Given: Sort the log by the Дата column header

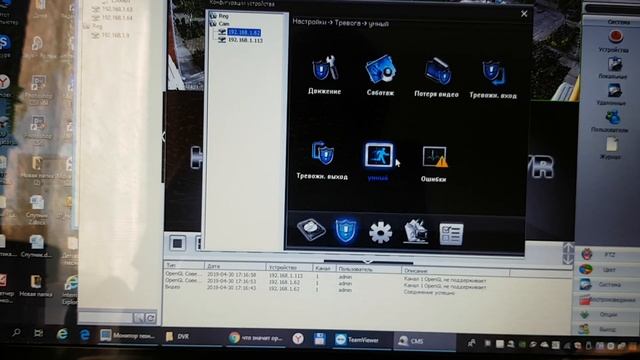Looking at the screenshot, I should 235,266.
